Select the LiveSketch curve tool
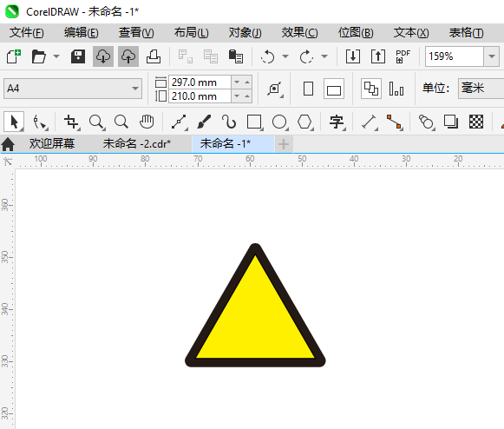The height and width of the screenshot is (429, 504). [229, 122]
